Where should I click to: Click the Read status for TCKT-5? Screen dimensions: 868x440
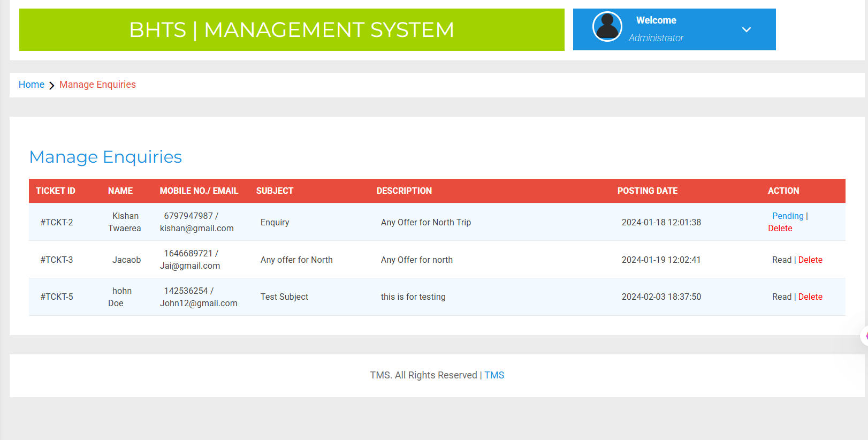pyautogui.click(x=782, y=297)
